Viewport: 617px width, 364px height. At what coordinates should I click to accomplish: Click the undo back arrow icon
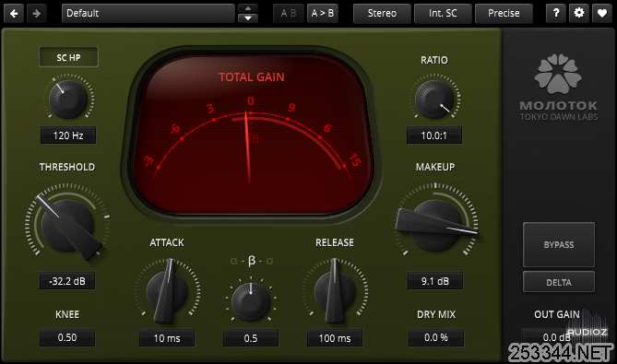[14, 14]
